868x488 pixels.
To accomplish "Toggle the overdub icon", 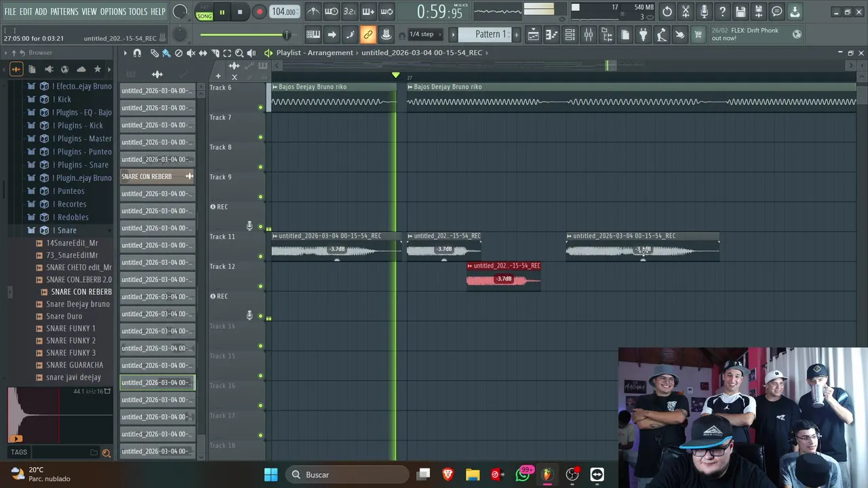I will point(368,12).
